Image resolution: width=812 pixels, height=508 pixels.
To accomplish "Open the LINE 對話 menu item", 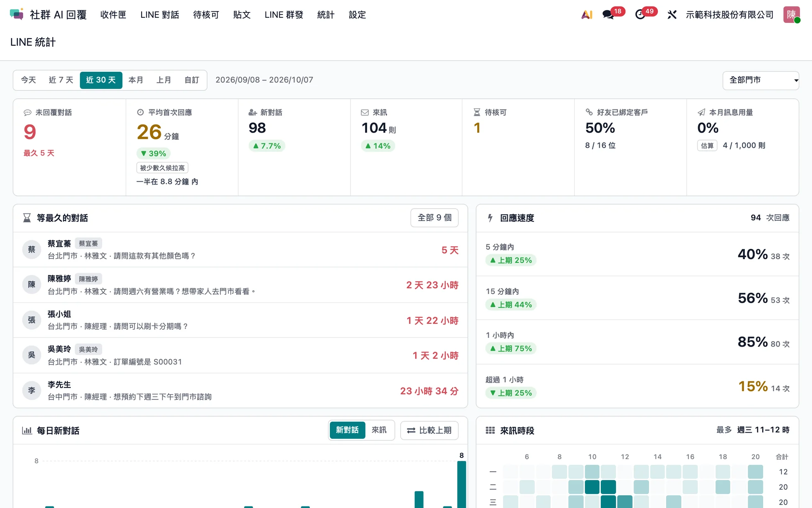I will point(159,15).
